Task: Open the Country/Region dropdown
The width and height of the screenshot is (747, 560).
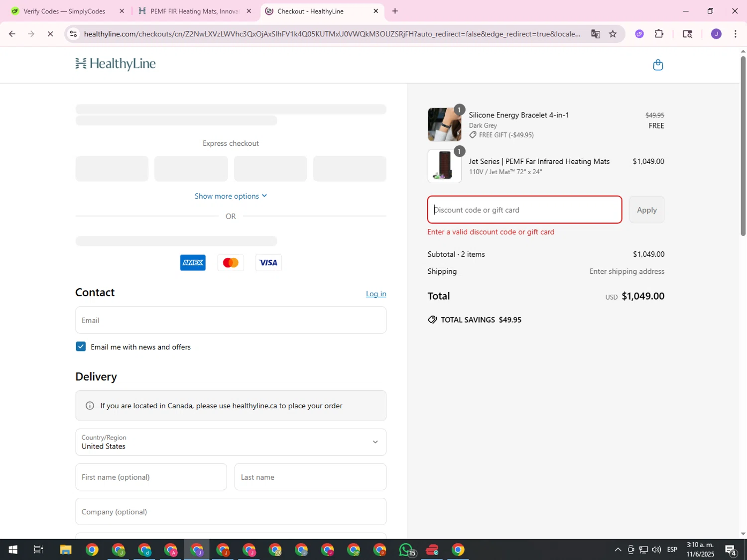Action: click(231, 442)
